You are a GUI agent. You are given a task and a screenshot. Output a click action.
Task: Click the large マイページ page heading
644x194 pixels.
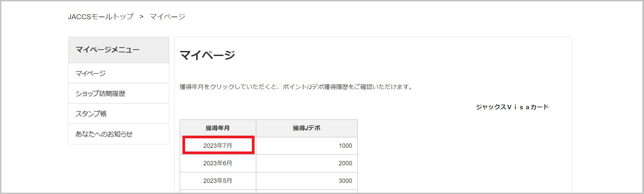(207, 55)
